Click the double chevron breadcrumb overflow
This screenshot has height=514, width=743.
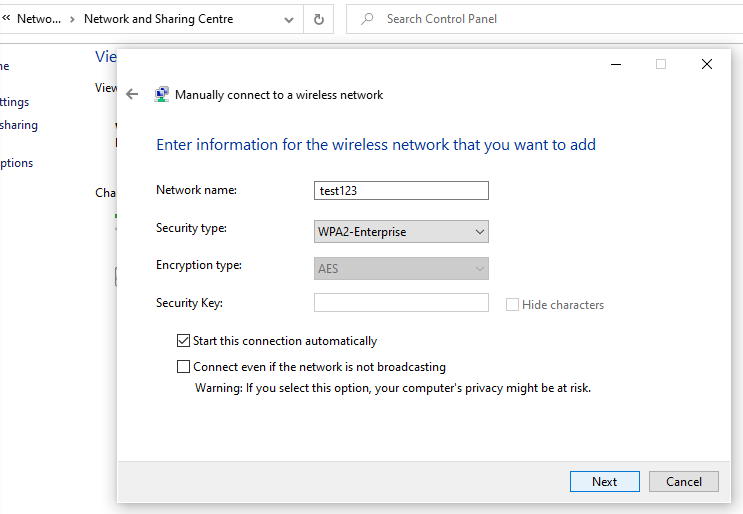6,18
